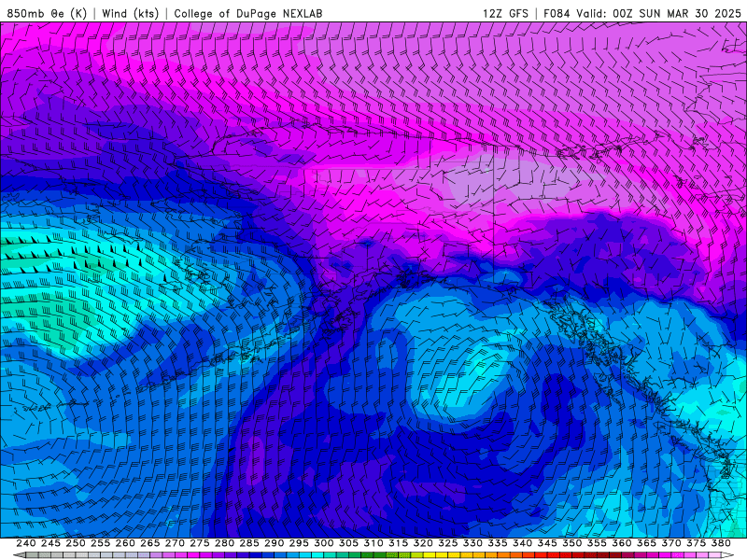Click the "00Z SUN MAR 30 2025" valid time
This screenshot has width=747, height=560.
pos(677,13)
